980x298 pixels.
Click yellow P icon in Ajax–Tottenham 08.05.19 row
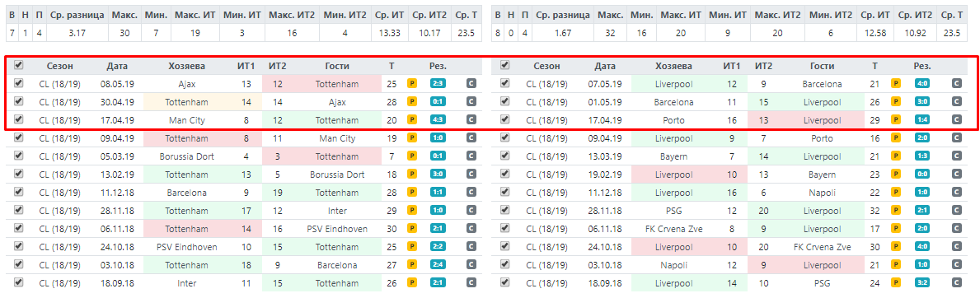tap(412, 84)
